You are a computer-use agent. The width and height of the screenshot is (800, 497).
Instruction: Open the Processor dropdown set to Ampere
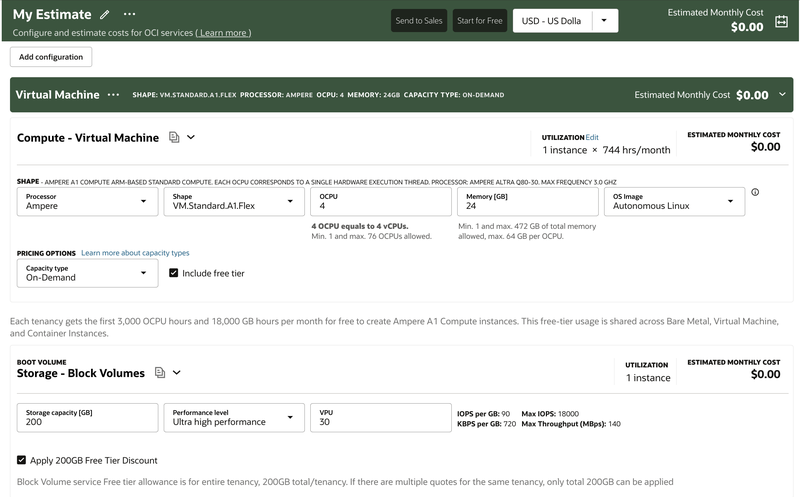click(x=87, y=202)
